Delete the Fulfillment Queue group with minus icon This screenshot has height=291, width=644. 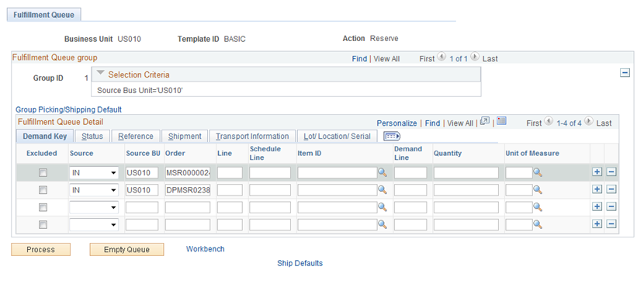[x=625, y=73]
